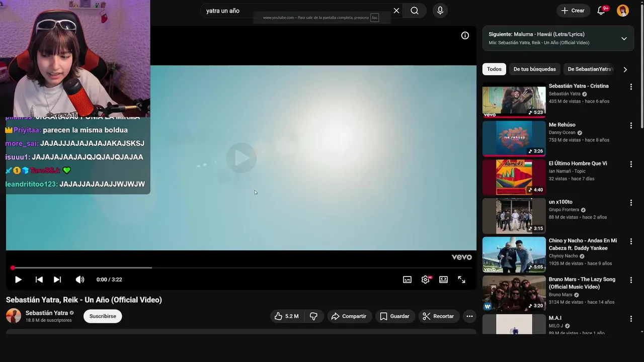
Task: Open the Me Rehúso video thumbnail
Action: tap(514, 139)
